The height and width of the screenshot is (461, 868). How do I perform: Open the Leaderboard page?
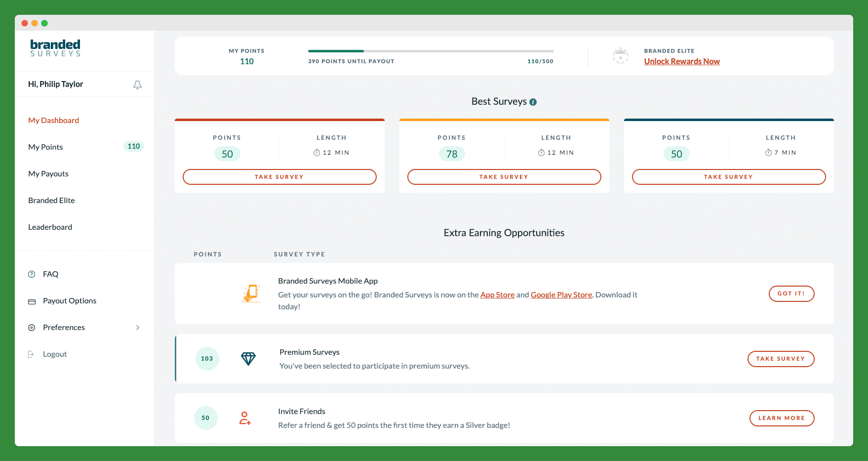tap(50, 227)
